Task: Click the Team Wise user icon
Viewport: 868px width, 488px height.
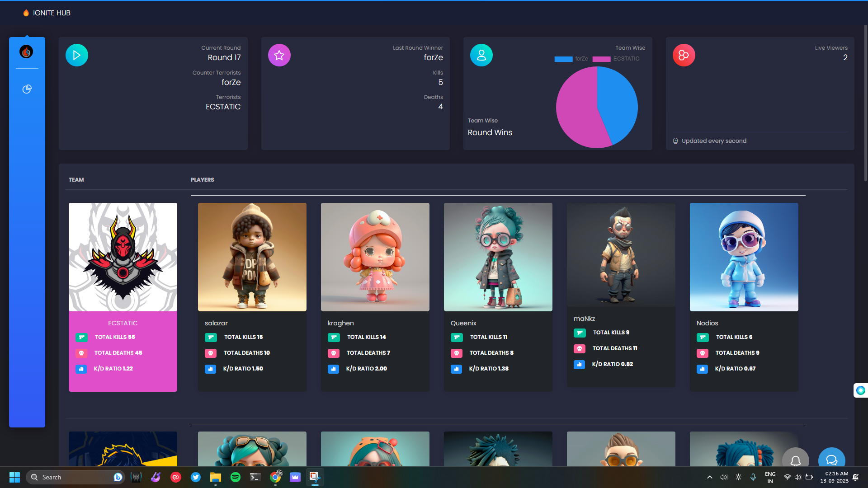Action: 481,55
